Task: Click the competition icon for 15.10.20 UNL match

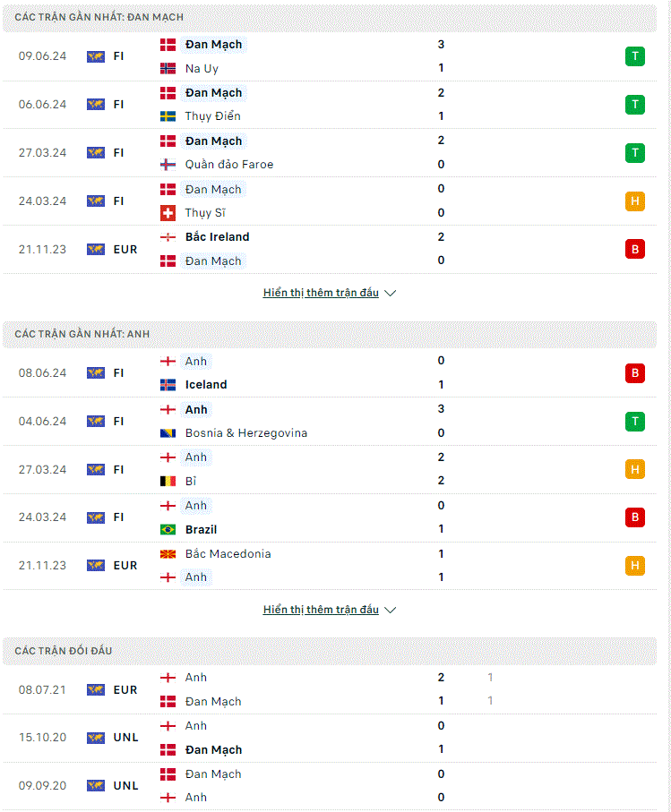Action: click(96, 738)
